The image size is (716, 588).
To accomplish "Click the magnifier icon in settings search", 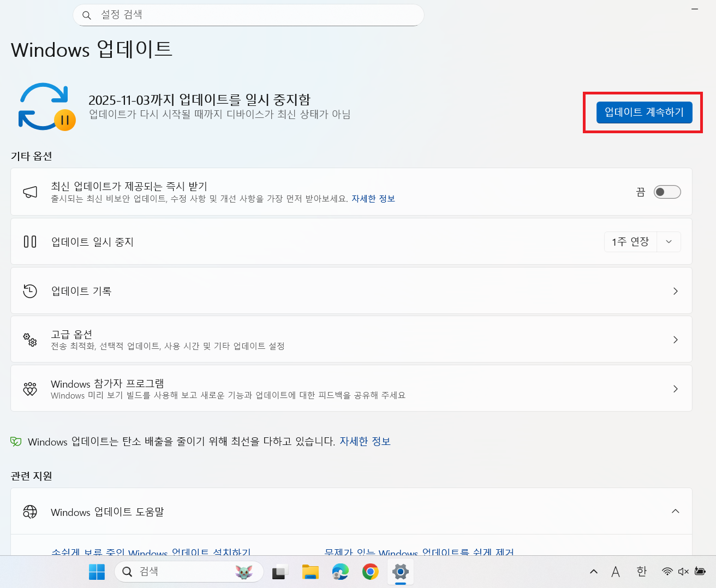I will point(86,15).
